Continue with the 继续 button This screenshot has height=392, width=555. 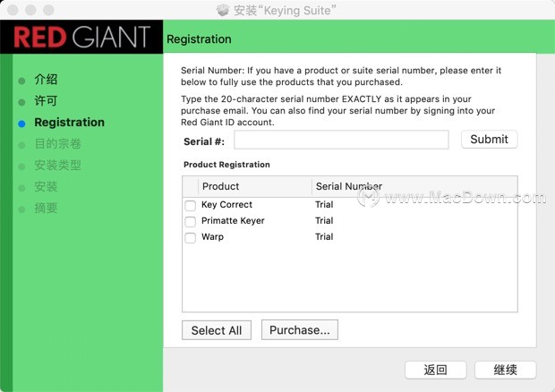pos(505,370)
